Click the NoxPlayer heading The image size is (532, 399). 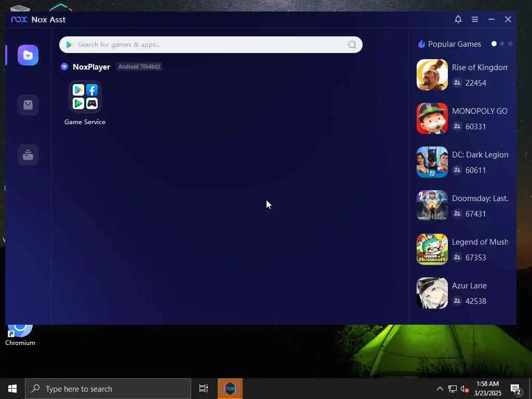pos(91,67)
